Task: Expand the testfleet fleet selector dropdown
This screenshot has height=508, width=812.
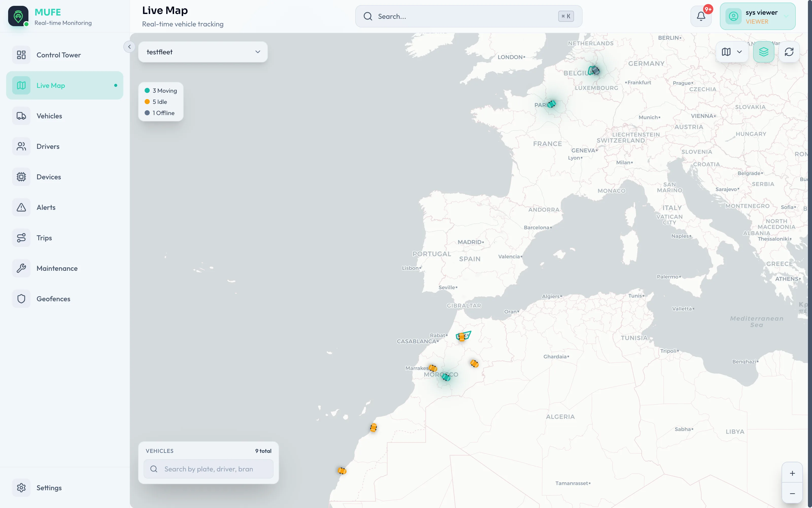Action: (203, 52)
